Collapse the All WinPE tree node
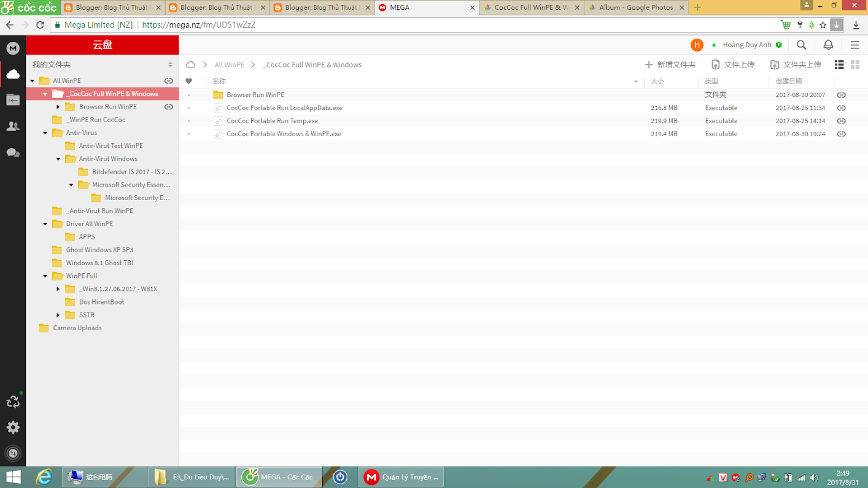The width and height of the screenshot is (868, 488). click(x=33, y=81)
